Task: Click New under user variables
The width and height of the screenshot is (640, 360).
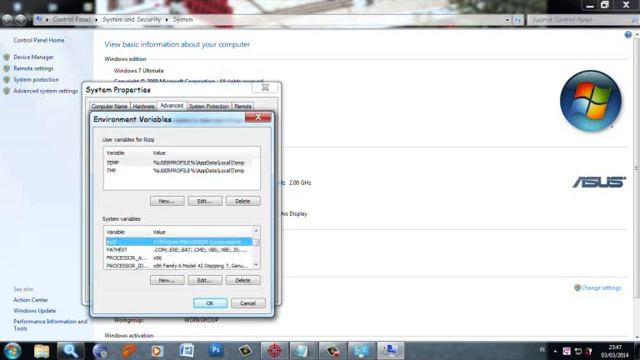Action: point(167,201)
